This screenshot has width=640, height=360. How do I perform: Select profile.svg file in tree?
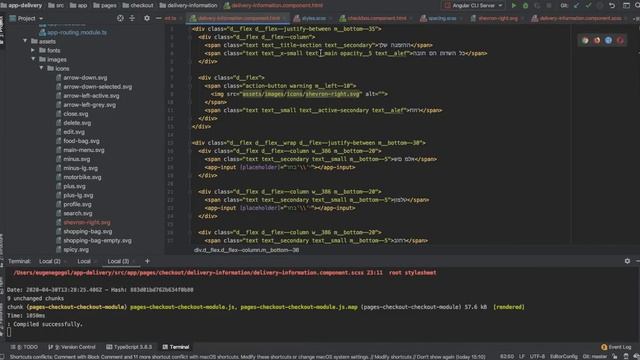point(77,204)
